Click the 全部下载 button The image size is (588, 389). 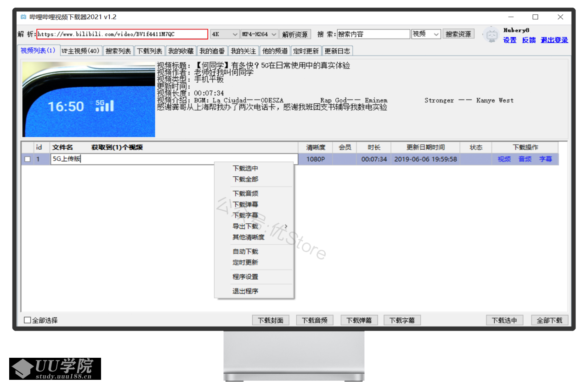(x=549, y=321)
